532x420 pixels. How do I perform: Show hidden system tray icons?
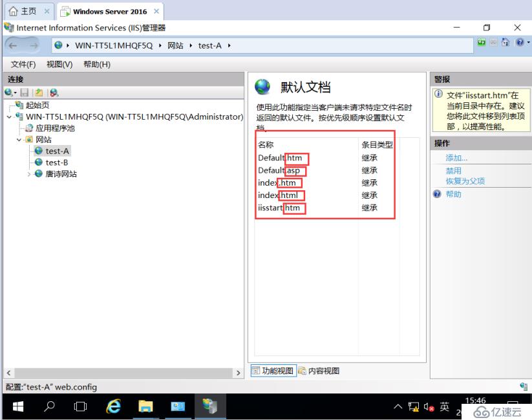pyautogui.click(x=398, y=406)
